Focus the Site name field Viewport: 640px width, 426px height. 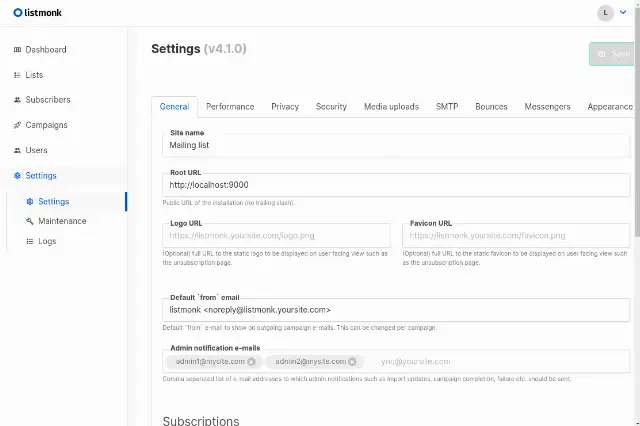coord(396,145)
